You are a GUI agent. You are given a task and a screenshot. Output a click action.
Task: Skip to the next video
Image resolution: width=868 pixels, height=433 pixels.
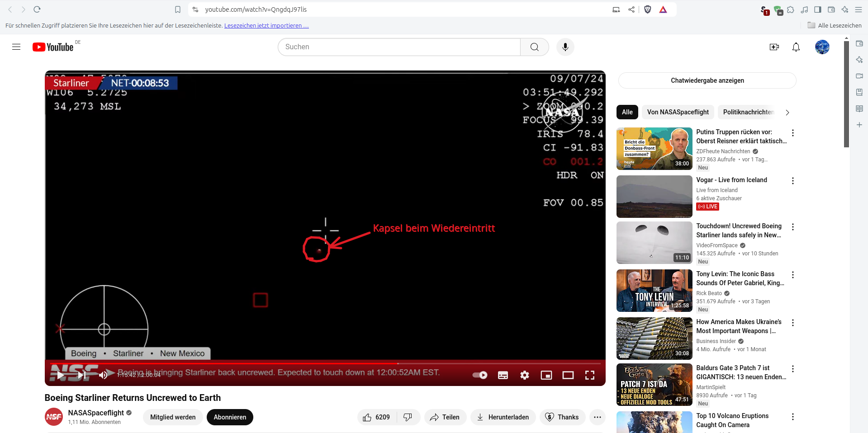pos(82,375)
